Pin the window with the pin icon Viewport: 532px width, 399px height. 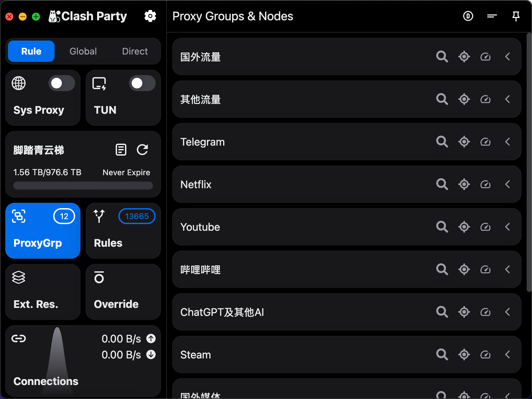tap(516, 16)
